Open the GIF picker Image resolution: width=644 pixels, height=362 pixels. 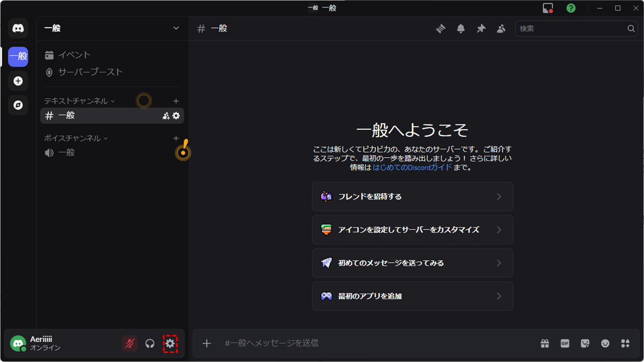click(565, 344)
